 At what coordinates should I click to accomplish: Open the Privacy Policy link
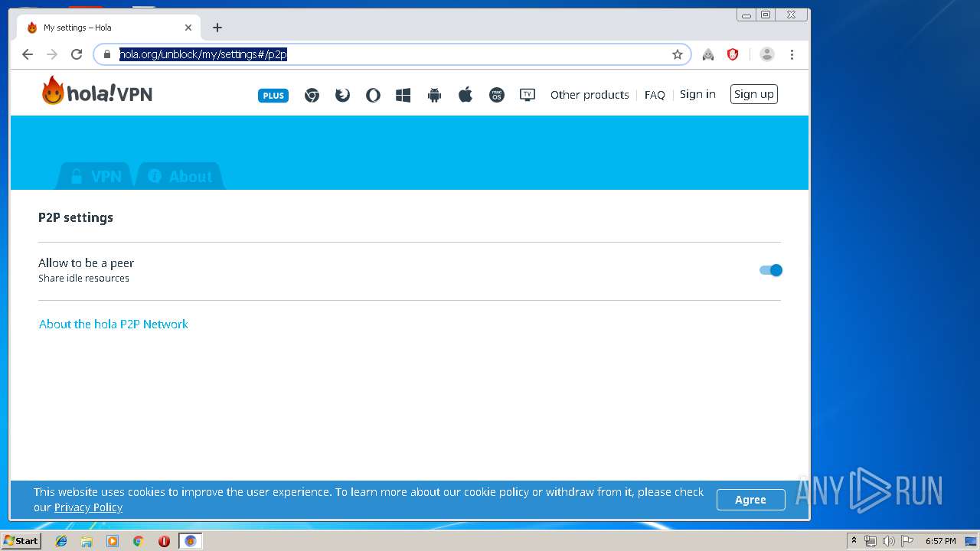point(88,507)
